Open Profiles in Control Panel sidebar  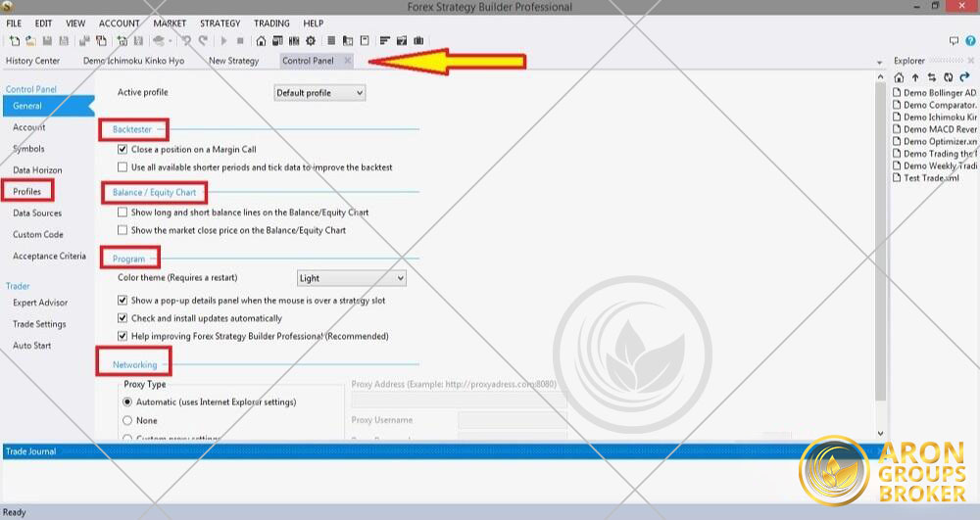click(x=26, y=192)
